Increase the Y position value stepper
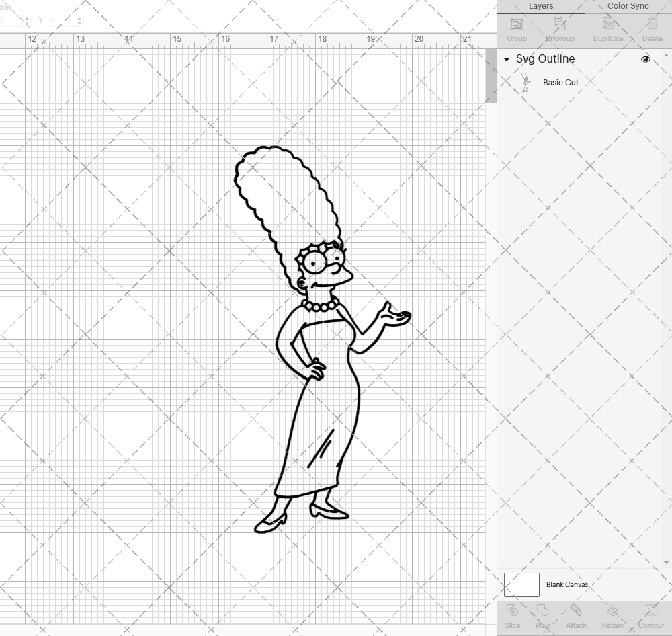Image resolution: width=672 pixels, height=636 pixels. coord(79,17)
